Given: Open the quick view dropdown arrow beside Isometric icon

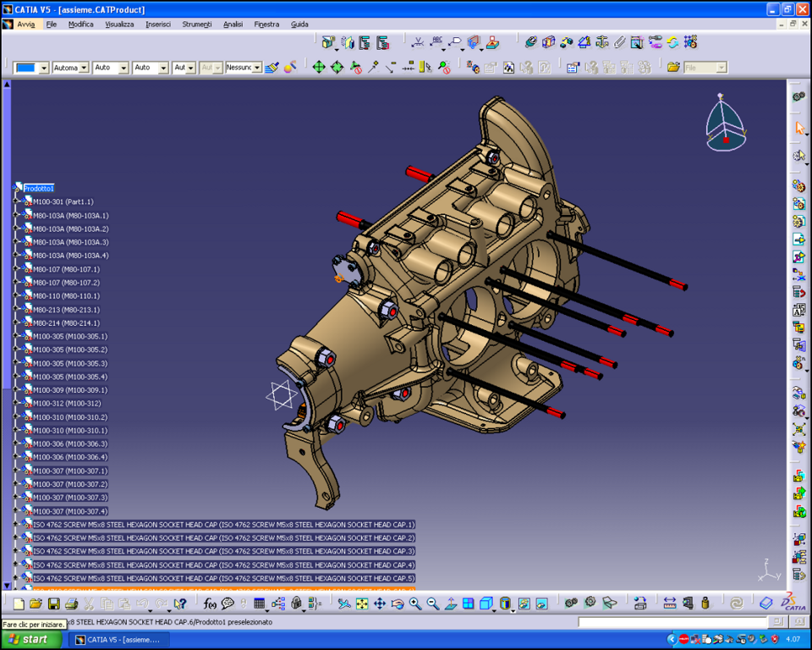Looking at the screenshot, I should 494,610.
